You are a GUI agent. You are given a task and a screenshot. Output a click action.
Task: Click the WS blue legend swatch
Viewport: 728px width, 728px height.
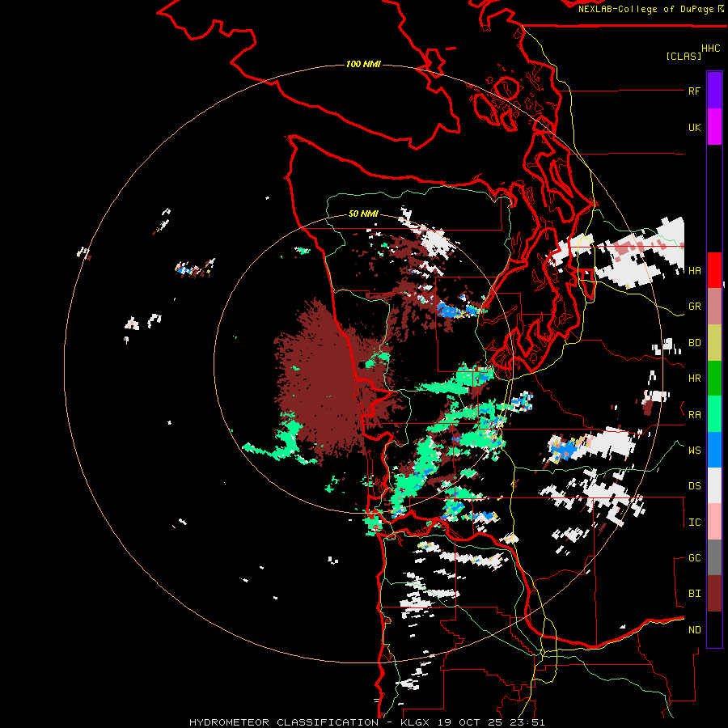(x=714, y=450)
